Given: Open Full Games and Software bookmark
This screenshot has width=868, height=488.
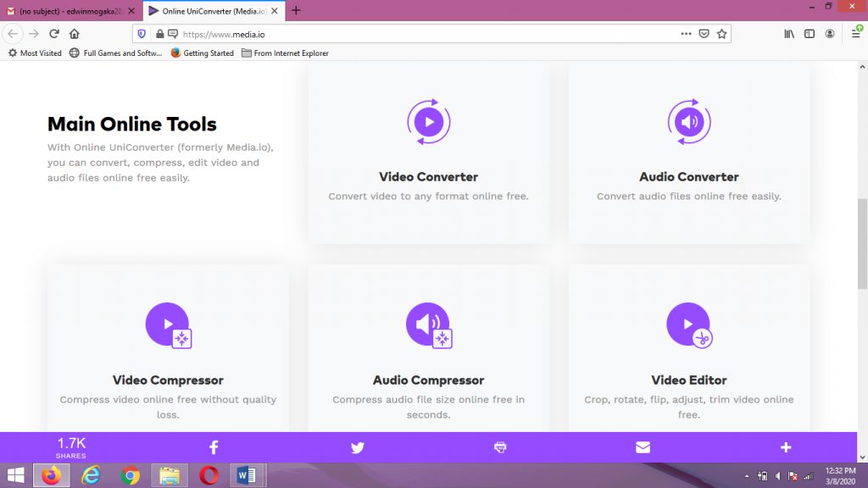Looking at the screenshot, I should pyautogui.click(x=115, y=53).
